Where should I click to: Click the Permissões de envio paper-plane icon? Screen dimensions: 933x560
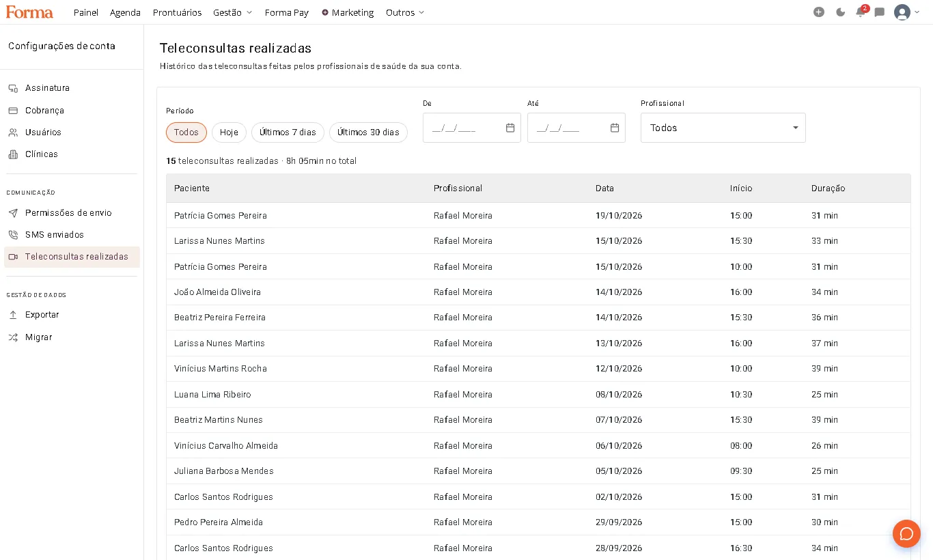pos(13,213)
